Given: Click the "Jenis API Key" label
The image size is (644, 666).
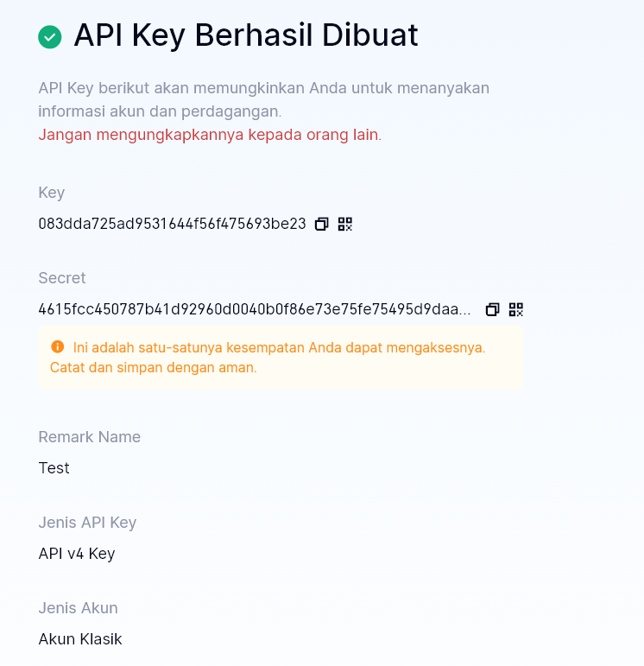Looking at the screenshot, I should click(87, 523).
